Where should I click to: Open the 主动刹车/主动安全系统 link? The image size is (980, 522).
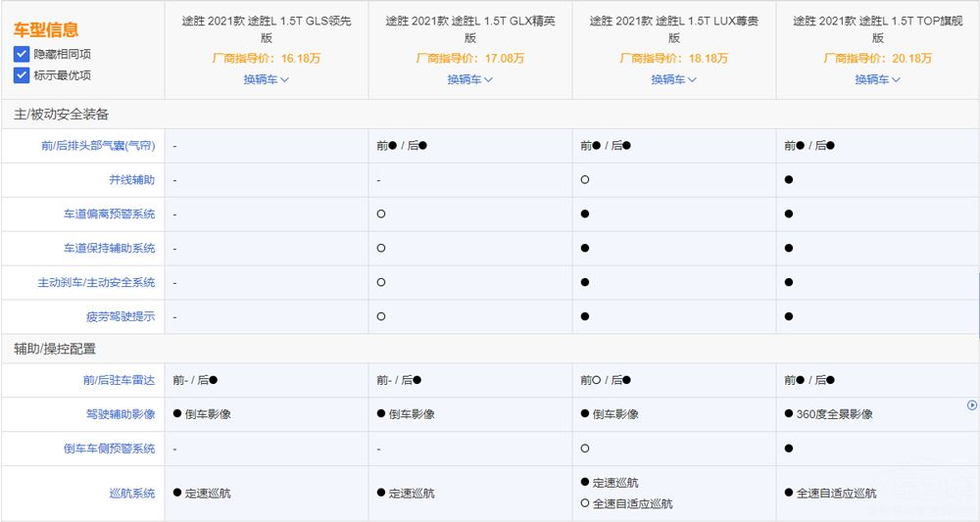(96, 283)
